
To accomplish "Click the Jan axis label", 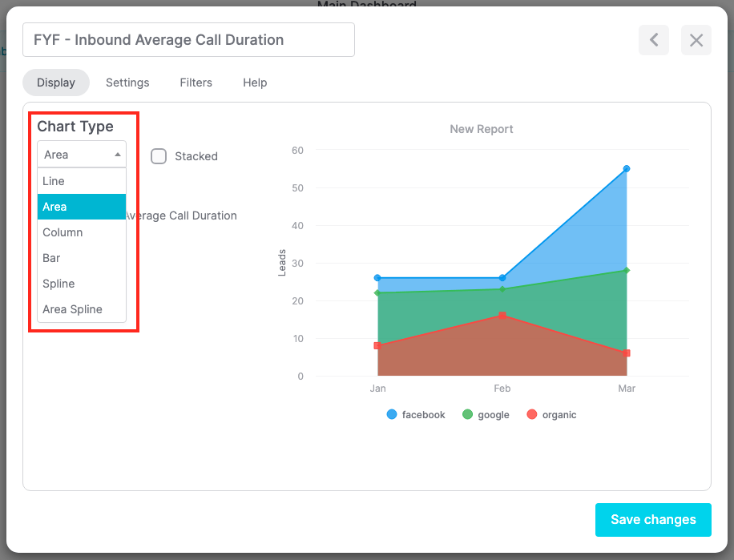I will tap(377, 389).
